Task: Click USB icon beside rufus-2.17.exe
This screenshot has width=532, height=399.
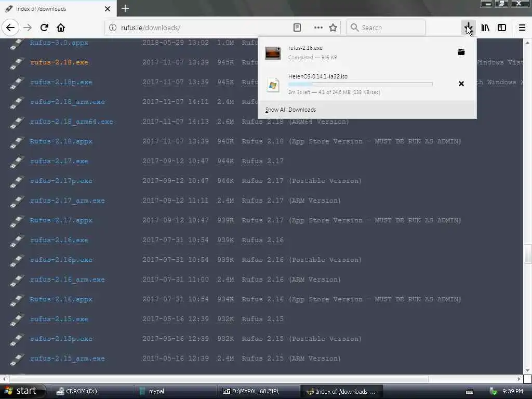Action: point(17,162)
